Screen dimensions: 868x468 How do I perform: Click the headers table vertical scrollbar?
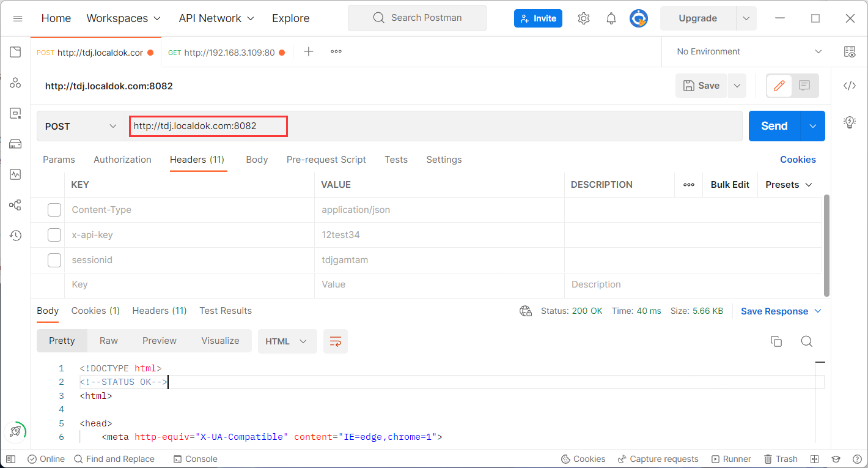(x=826, y=245)
